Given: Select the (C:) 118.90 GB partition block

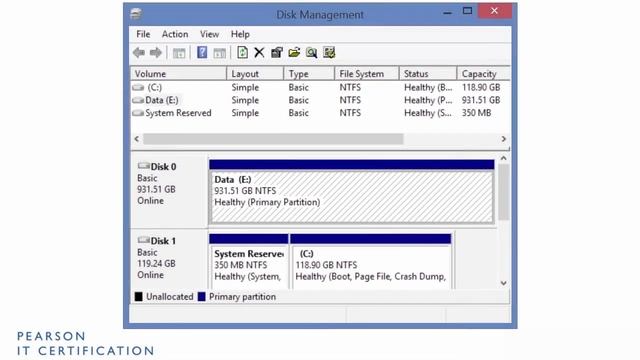Looking at the screenshot, I should coord(371,261).
